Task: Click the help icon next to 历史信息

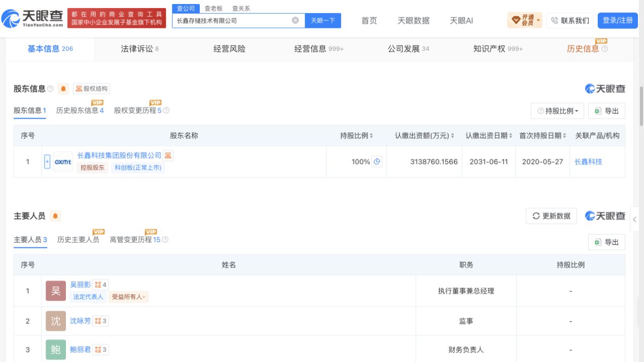Action: click(x=604, y=49)
